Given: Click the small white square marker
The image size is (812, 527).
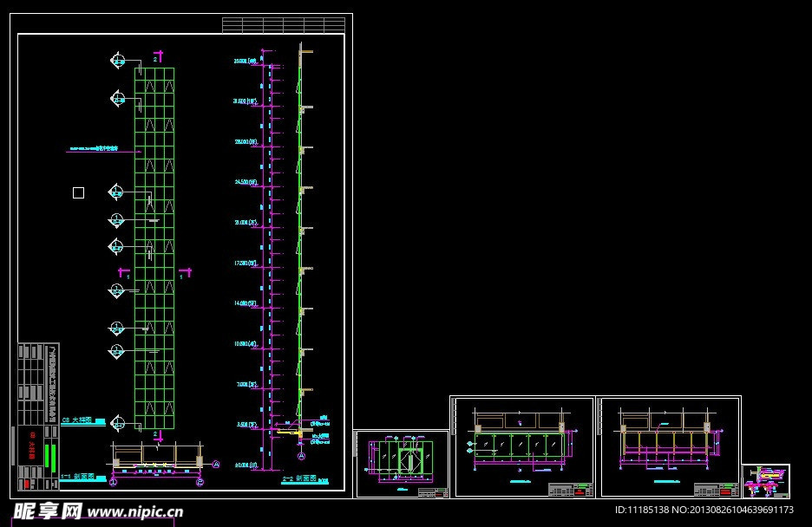Looking at the screenshot, I should pos(78,193).
